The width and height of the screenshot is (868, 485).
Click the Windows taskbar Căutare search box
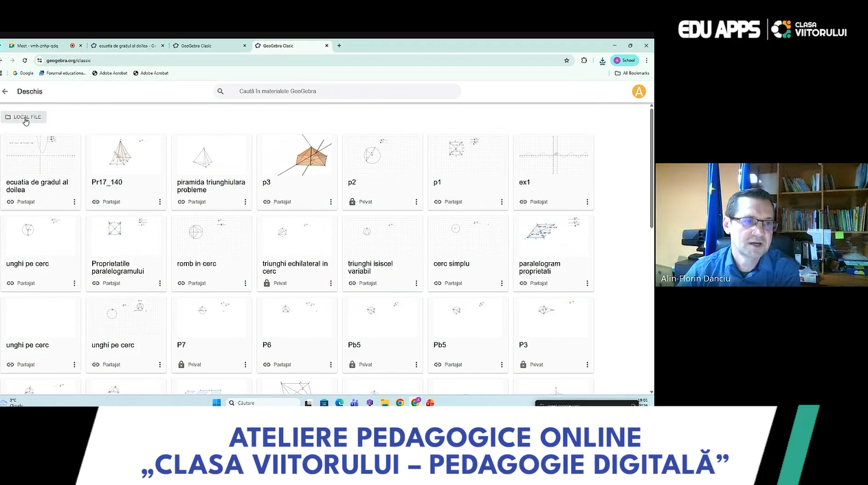[264, 403]
